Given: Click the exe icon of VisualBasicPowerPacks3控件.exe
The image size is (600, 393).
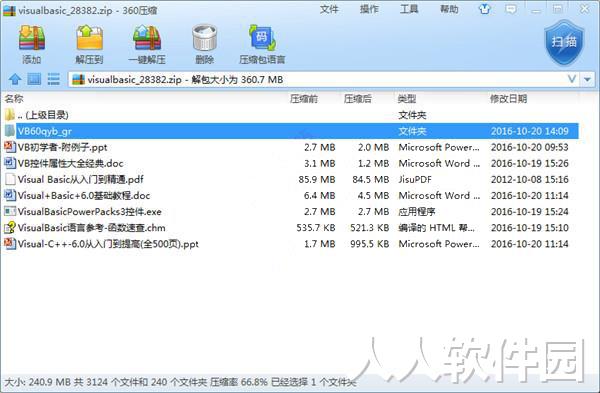Looking at the screenshot, I should click(x=10, y=211).
